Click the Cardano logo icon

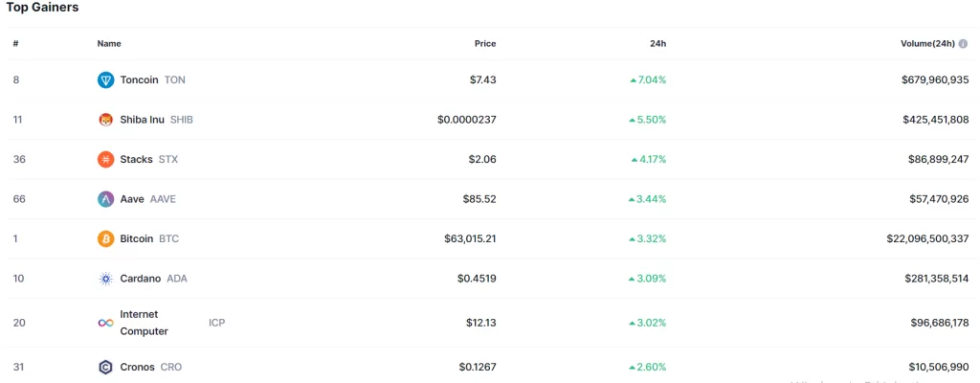coord(105,279)
